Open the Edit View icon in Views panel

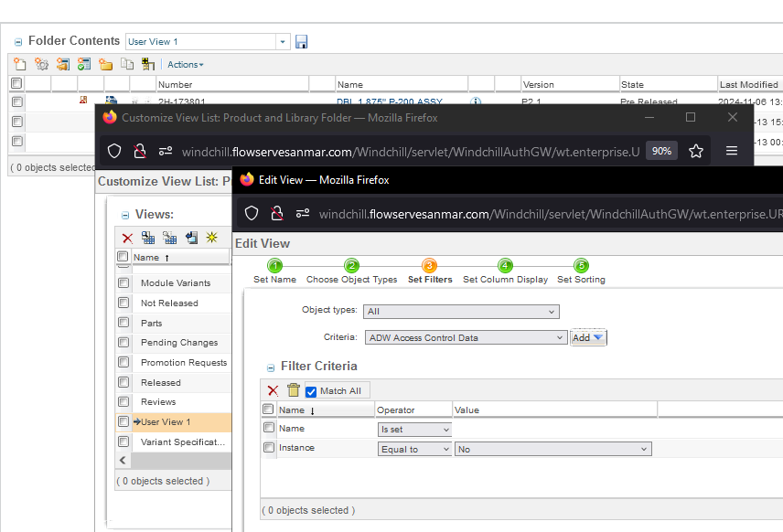[192, 238]
